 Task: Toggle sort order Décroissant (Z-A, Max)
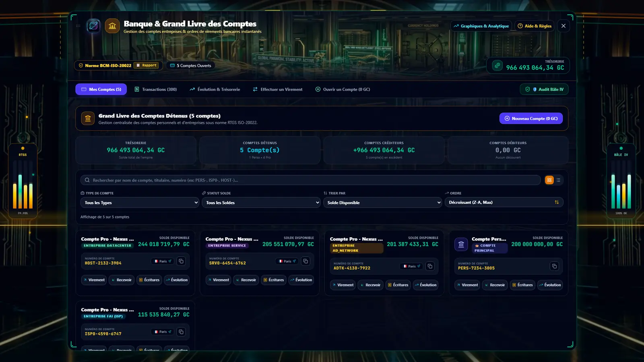click(504, 202)
